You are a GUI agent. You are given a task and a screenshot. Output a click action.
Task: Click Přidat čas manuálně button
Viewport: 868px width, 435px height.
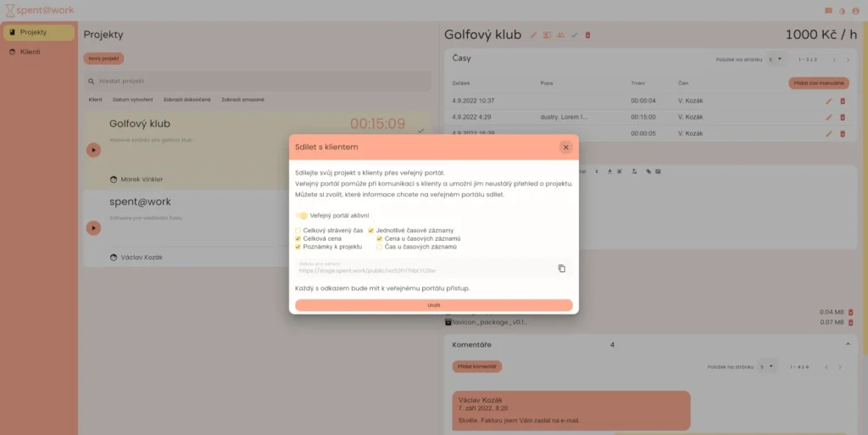pos(819,83)
